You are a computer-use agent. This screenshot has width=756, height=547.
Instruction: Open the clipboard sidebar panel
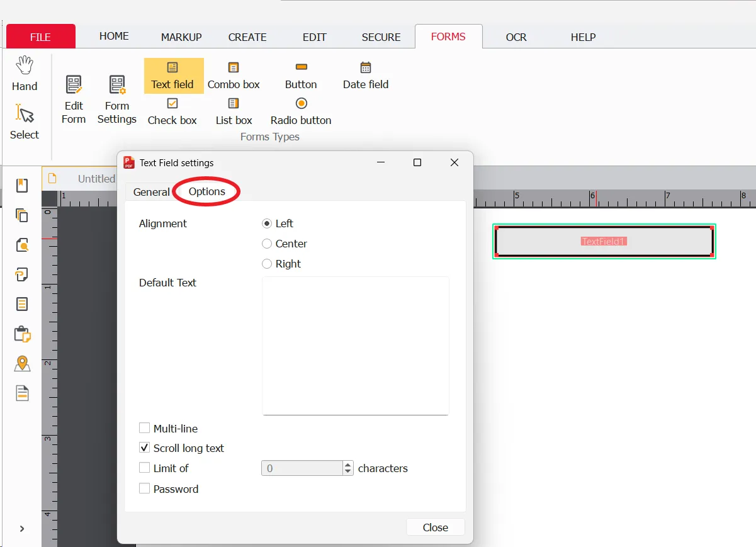click(22, 334)
